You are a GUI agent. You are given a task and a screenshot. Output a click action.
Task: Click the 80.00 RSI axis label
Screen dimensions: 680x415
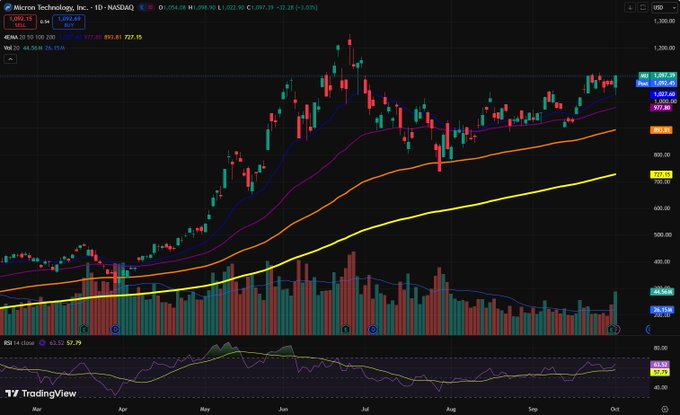coord(660,348)
